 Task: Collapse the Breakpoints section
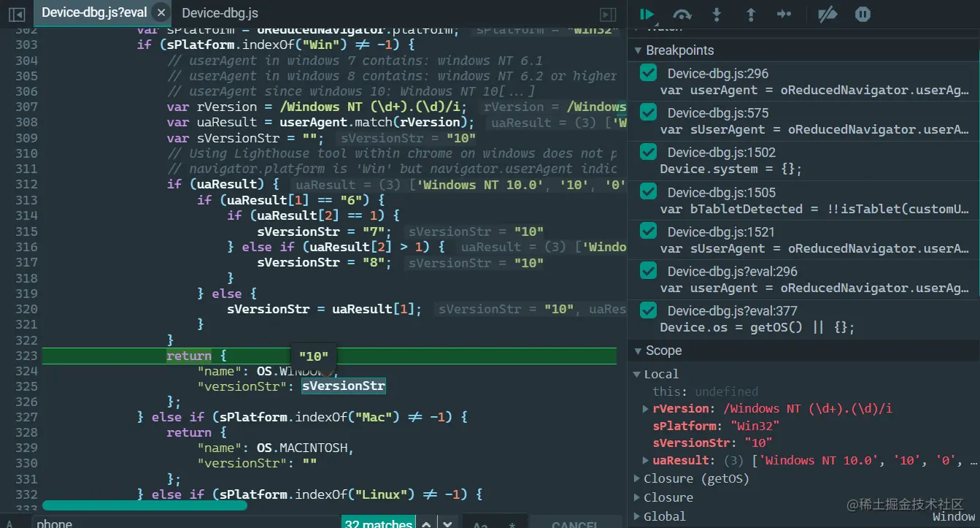click(636, 50)
